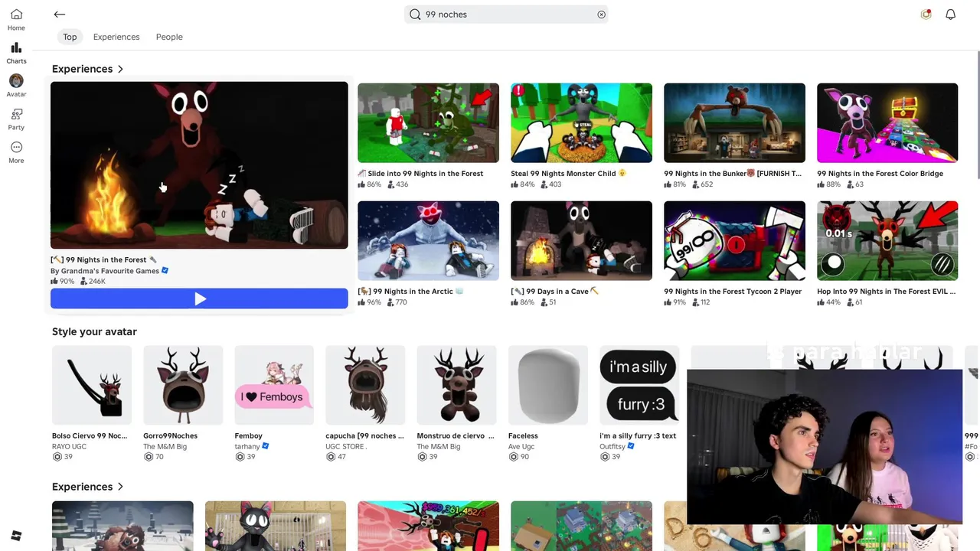Click the 246K player count
The height and width of the screenshot is (551, 980).
(x=93, y=281)
